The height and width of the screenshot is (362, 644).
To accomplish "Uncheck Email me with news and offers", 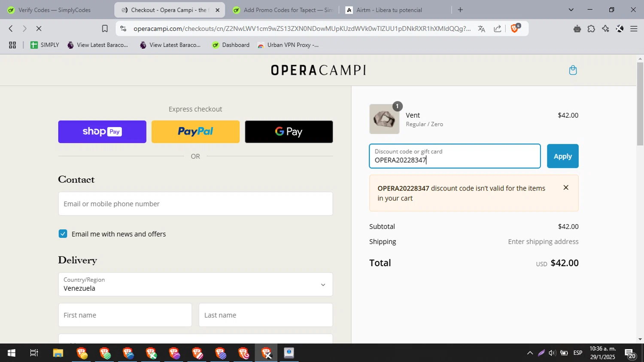I will 63,234.
